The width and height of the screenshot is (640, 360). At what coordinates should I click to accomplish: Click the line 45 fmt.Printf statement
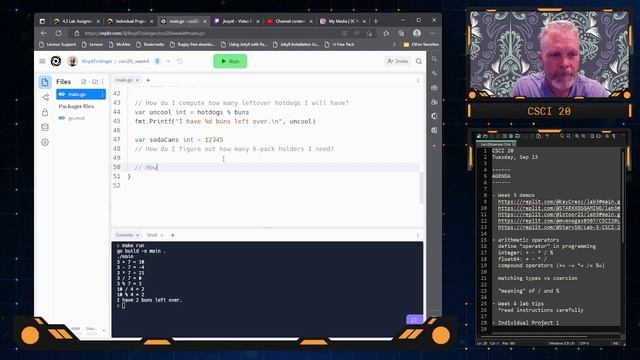click(x=225, y=121)
